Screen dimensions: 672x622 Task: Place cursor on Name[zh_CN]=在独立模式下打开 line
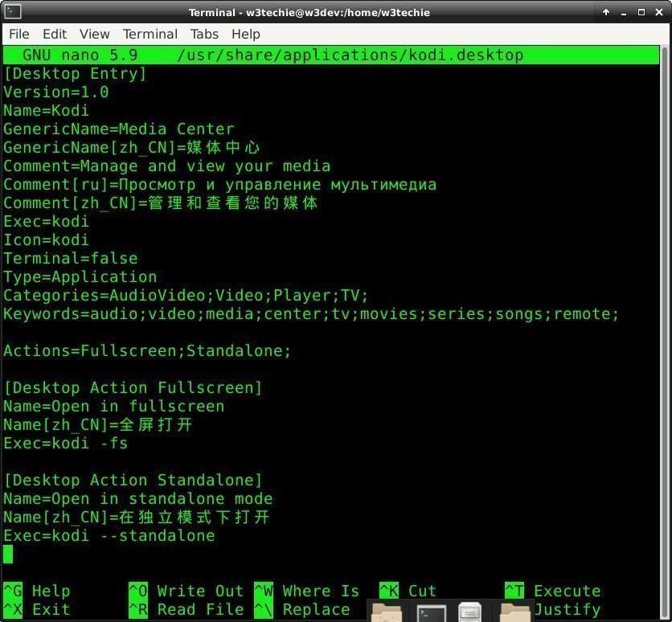[x=137, y=517]
